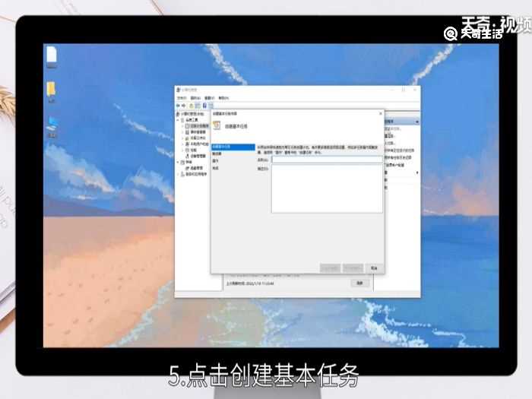This screenshot has width=532, height=399.
Task: Select the 触发器 wizard step
Action: click(217, 154)
